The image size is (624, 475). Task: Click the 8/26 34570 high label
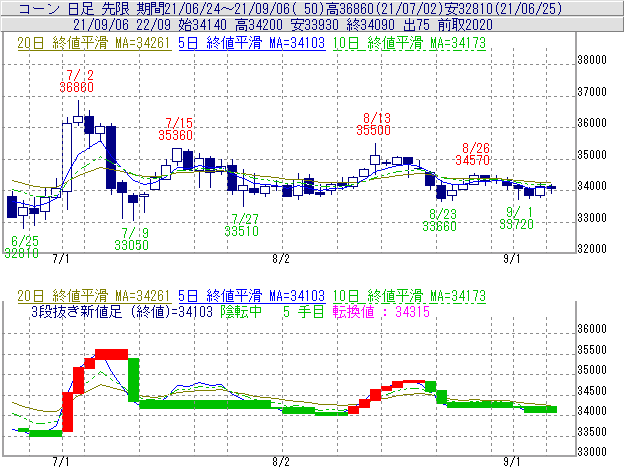click(472, 154)
